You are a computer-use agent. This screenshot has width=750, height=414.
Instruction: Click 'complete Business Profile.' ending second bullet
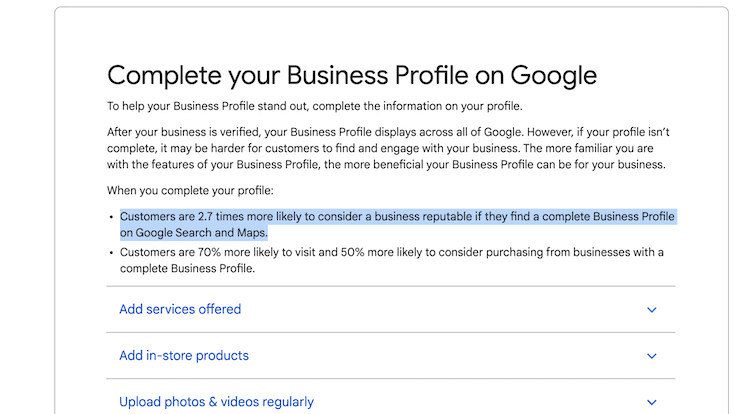click(x=187, y=269)
